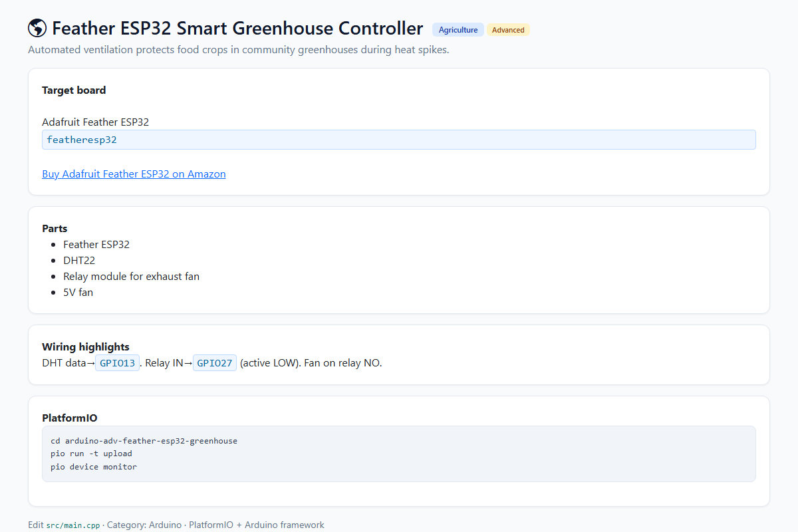Click the 'pio run -t upload' command line

point(91,454)
